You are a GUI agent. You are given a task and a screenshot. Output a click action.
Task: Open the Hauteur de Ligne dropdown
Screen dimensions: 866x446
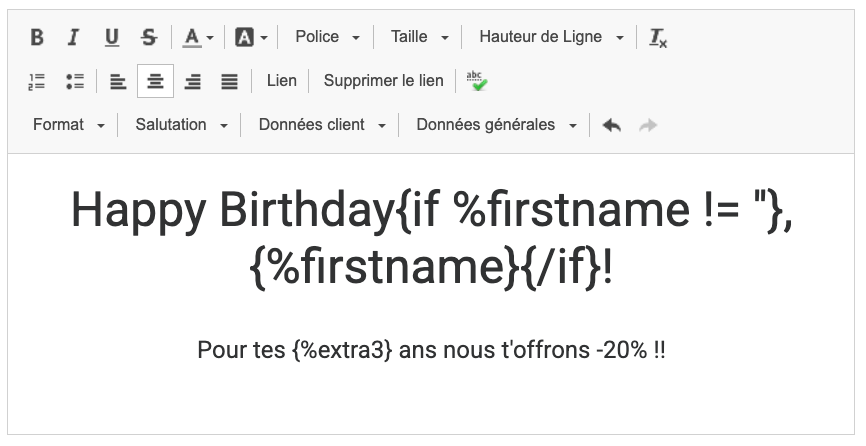(x=550, y=37)
